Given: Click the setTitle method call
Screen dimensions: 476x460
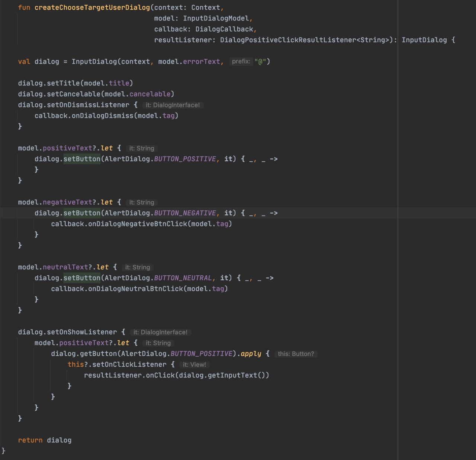Looking at the screenshot, I should click(63, 83).
